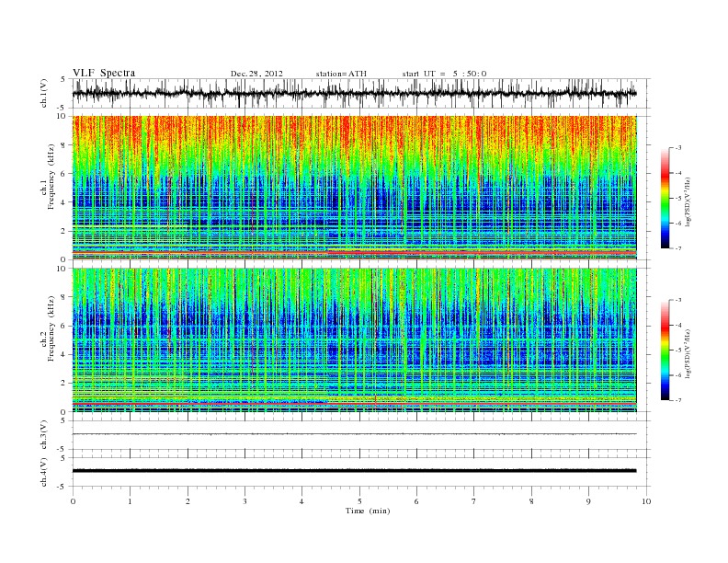The image size is (728, 563).
Task: Click inside the ch.2 spectrogram panel
Action: pyautogui.click(x=354, y=340)
